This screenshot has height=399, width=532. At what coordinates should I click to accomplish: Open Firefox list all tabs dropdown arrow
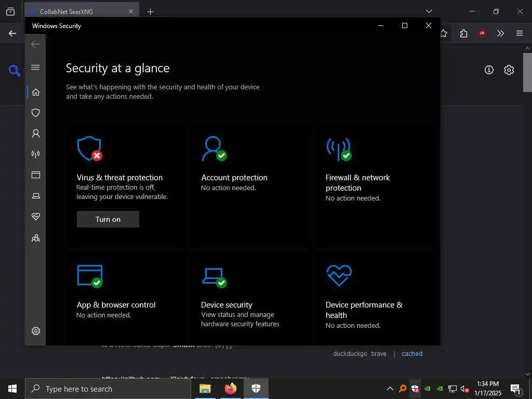pos(429,11)
